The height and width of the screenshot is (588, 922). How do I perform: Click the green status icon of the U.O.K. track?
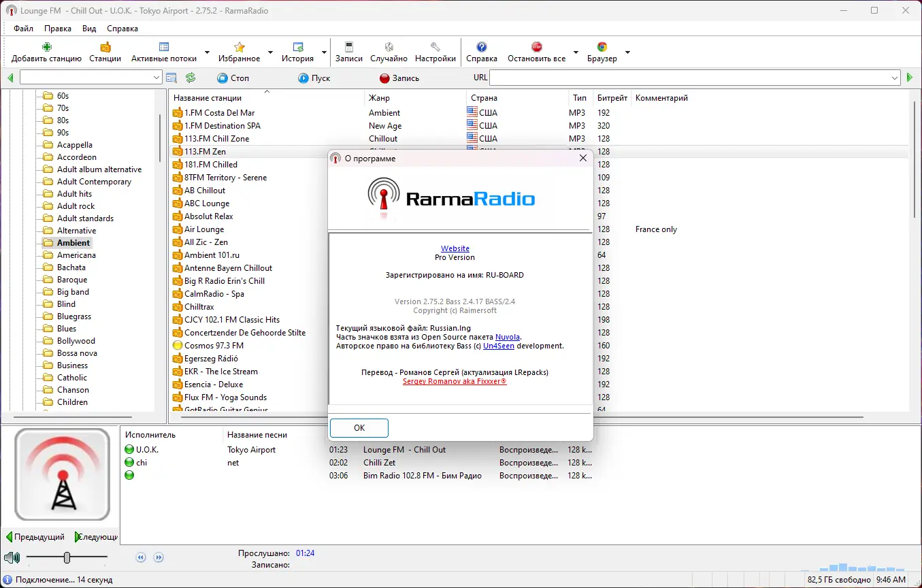(x=129, y=449)
